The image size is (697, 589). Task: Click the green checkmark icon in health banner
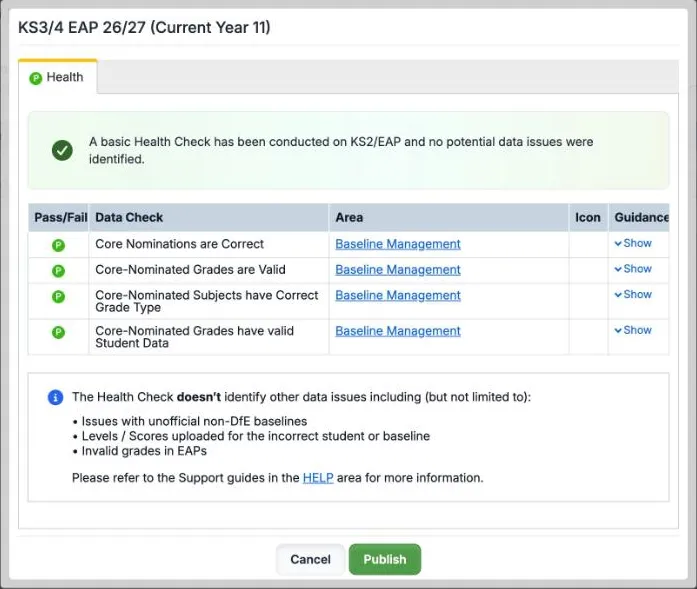(x=62, y=150)
